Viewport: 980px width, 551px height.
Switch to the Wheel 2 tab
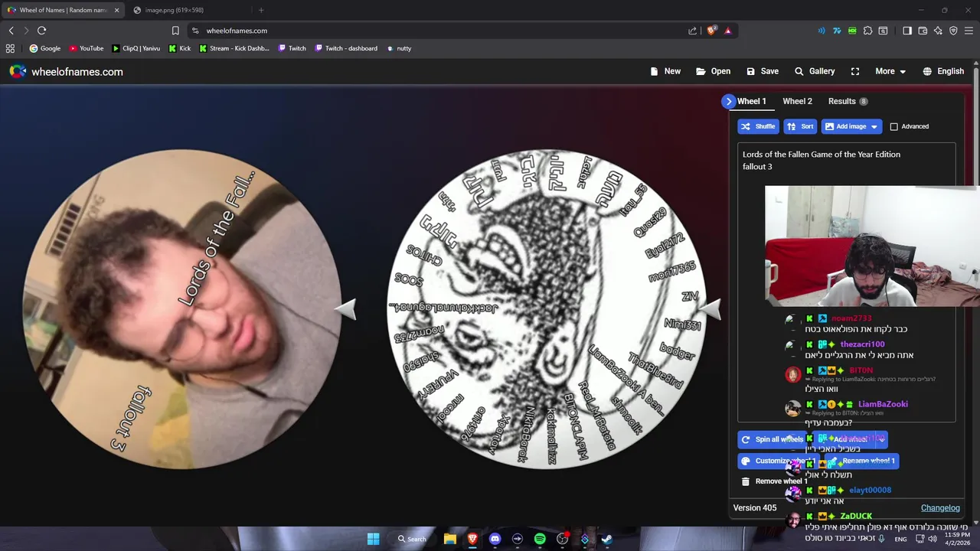pos(797,101)
